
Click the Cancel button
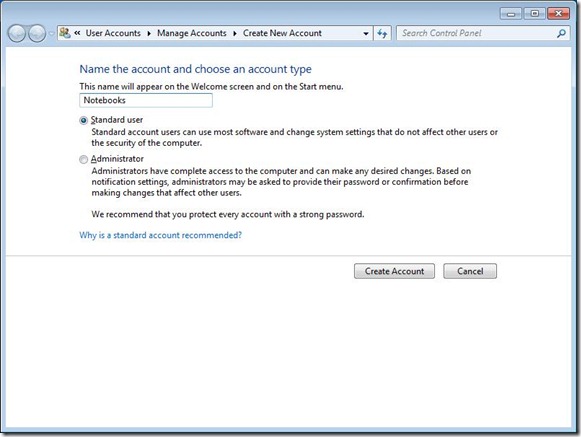(x=470, y=271)
